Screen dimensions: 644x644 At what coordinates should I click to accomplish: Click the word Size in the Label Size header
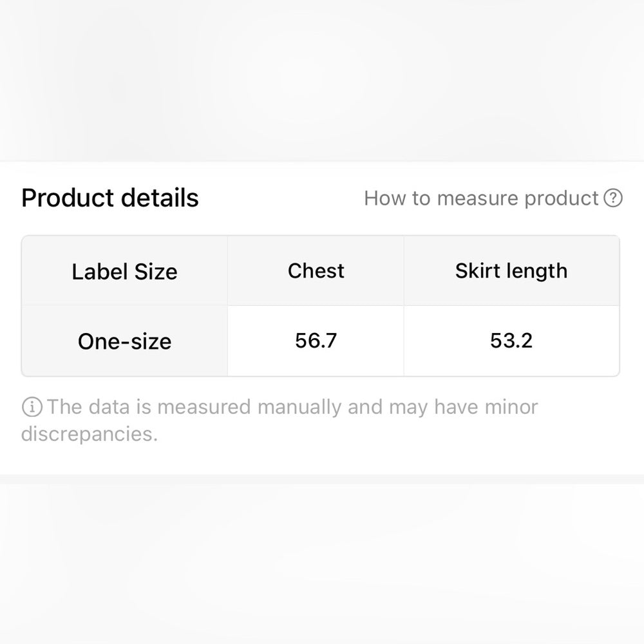(155, 271)
